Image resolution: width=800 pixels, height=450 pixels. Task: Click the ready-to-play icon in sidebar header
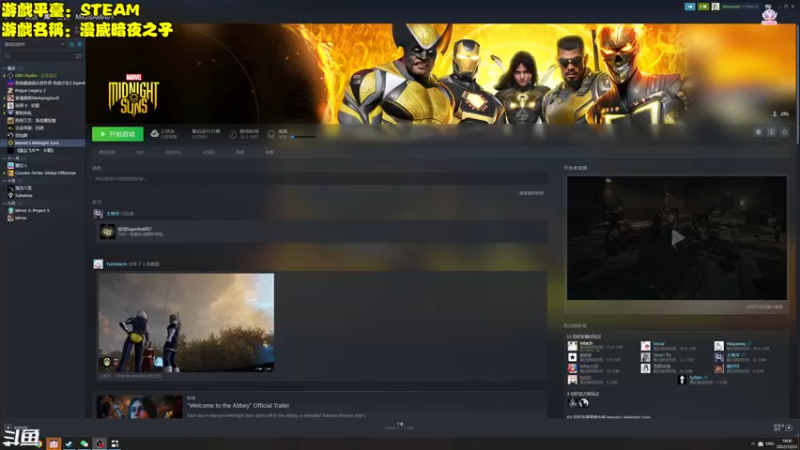(80, 44)
